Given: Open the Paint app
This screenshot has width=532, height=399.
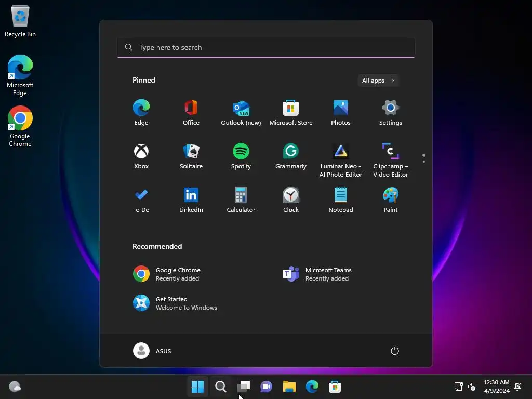Looking at the screenshot, I should (391, 200).
